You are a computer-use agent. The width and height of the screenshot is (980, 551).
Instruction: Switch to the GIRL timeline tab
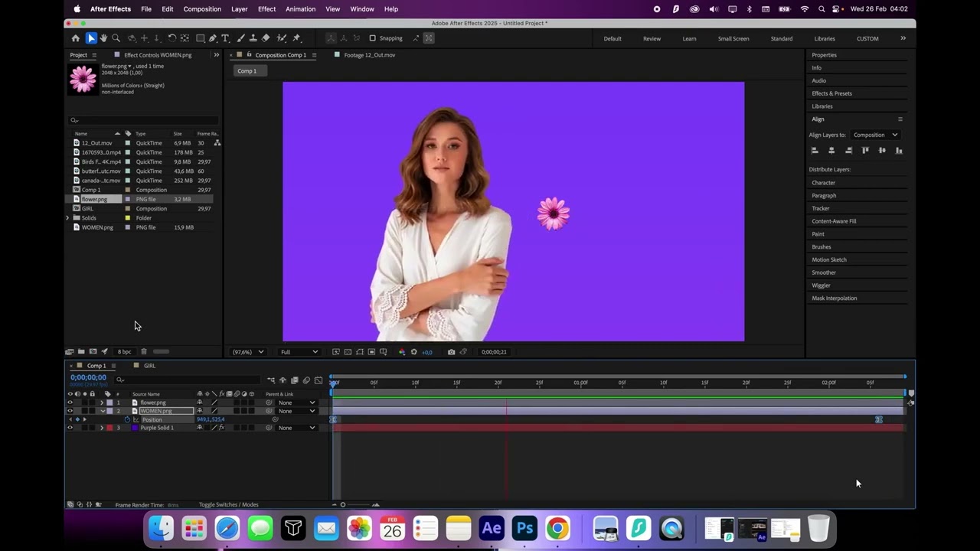tap(149, 366)
